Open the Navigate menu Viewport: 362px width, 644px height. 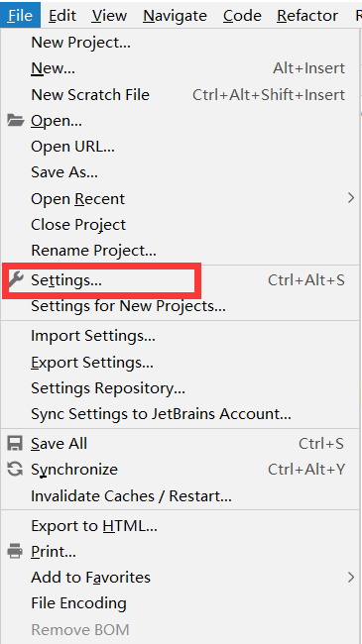pyautogui.click(x=175, y=16)
